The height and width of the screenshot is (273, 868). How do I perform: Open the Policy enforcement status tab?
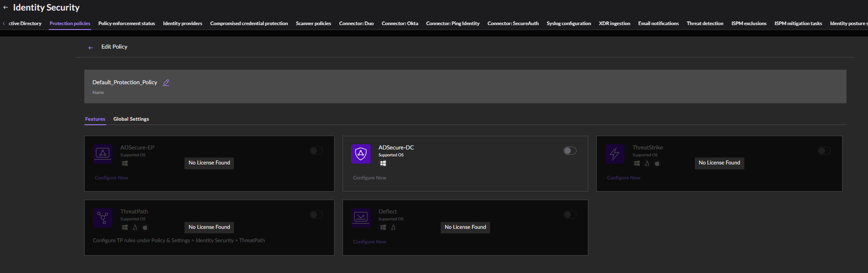coord(126,23)
